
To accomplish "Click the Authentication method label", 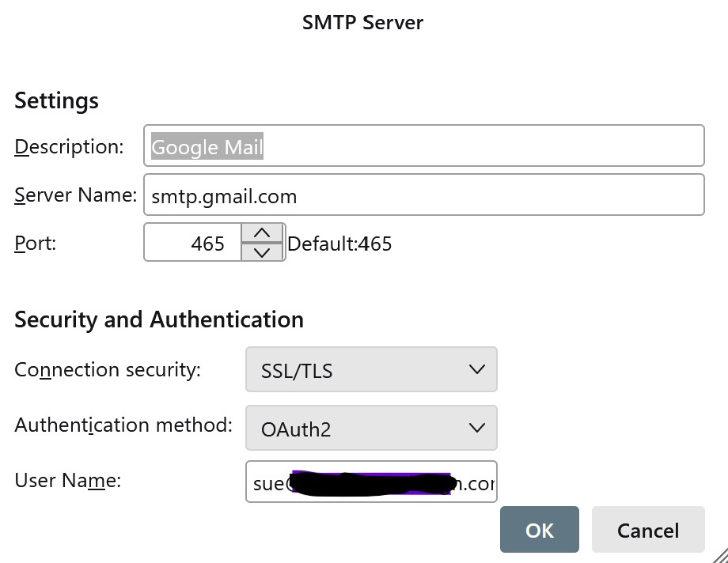I will (x=123, y=425).
